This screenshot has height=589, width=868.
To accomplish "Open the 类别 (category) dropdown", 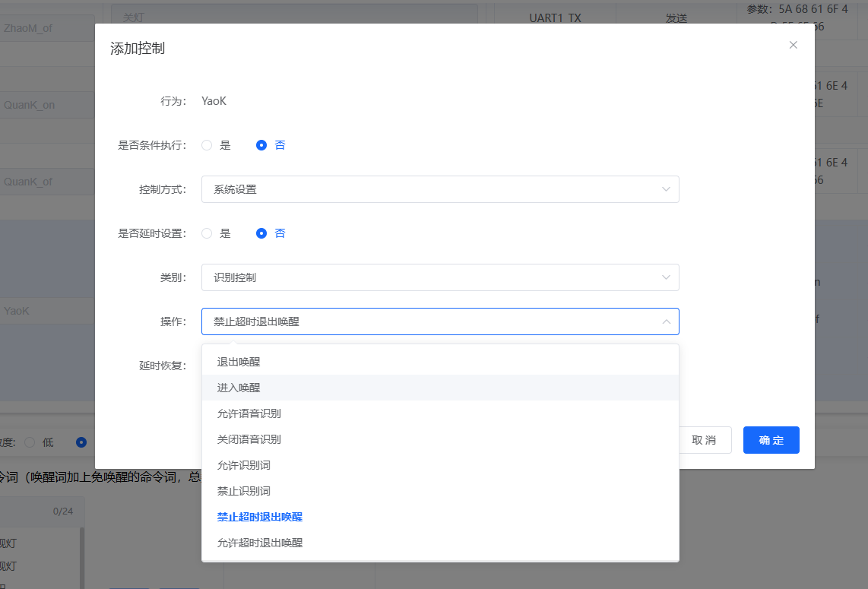I will click(x=439, y=277).
